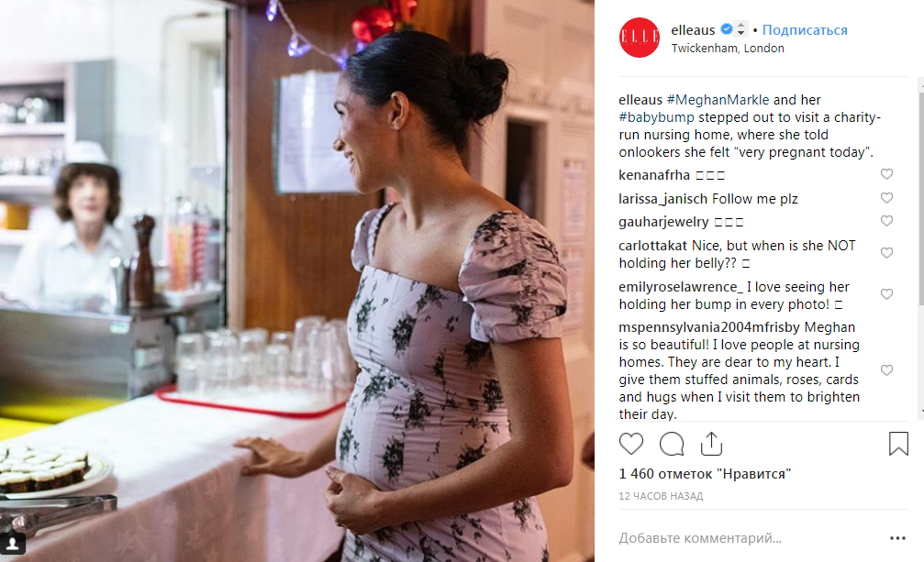Click the Подписаться follow link
The width and height of the screenshot is (924, 562).
pyautogui.click(x=805, y=30)
